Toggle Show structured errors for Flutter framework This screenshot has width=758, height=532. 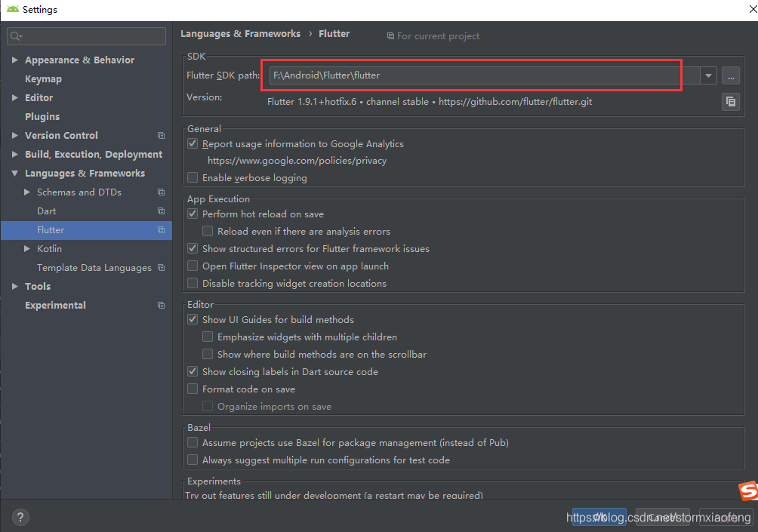(x=193, y=248)
